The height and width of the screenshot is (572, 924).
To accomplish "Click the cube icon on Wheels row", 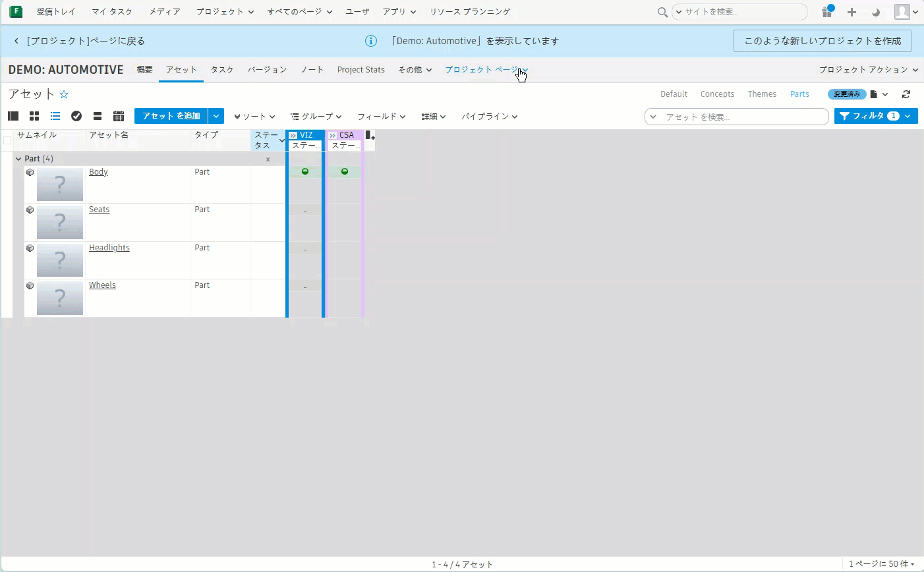I will click(x=30, y=286).
